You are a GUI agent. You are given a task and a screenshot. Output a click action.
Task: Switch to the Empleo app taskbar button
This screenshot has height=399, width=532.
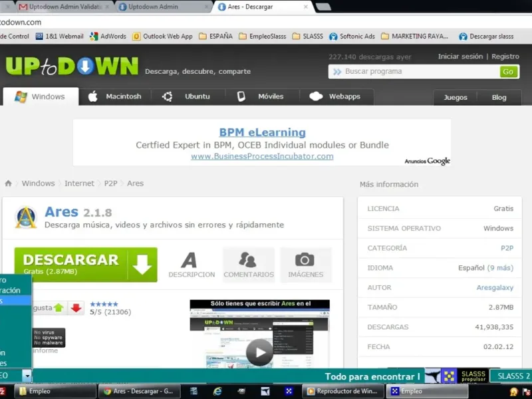(x=427, y=391)
